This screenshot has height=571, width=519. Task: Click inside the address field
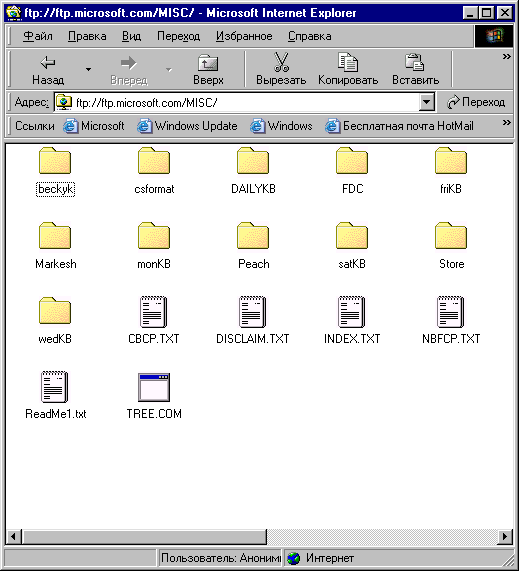pos(237,102)
